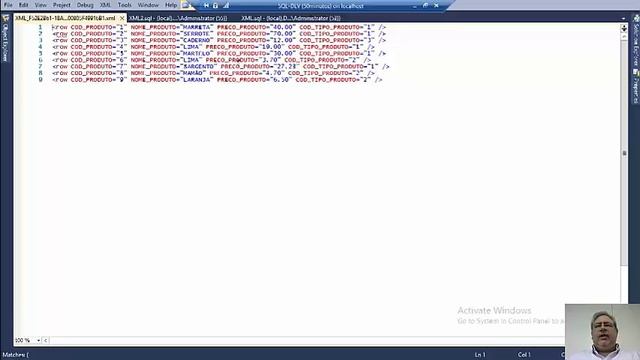Click the SQL-DEV remote session title
This screenshot has width=640, height=360.
coord(321,6)
